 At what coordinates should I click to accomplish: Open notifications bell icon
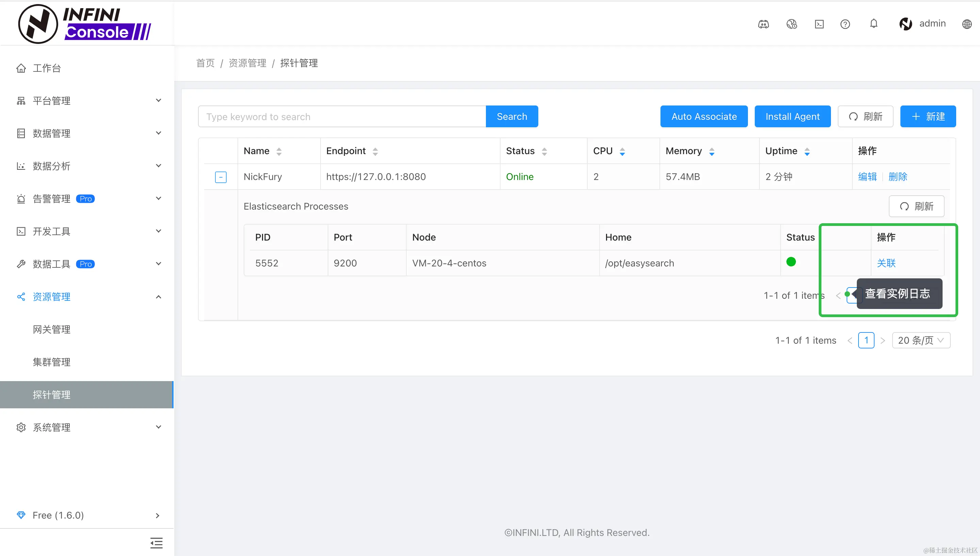(x=873, y=24)
